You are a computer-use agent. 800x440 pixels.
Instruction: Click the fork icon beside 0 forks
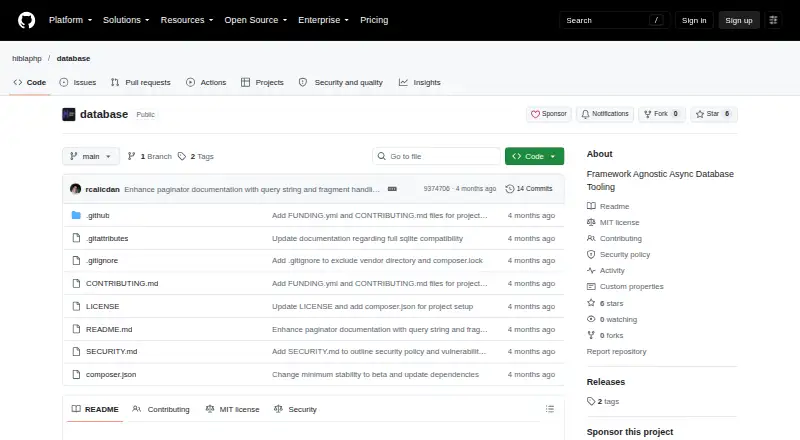coord(591,335)
